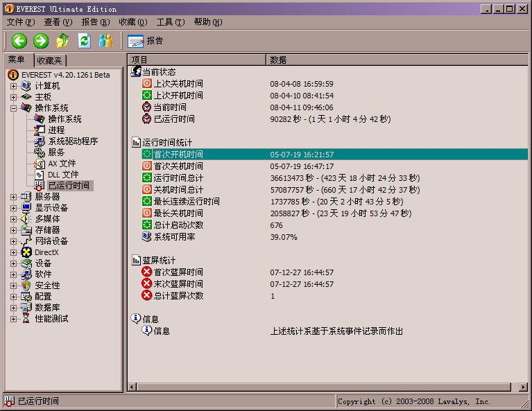Open the 操作系统 child item
532x411 pixels.
click(x=65, y=119)
